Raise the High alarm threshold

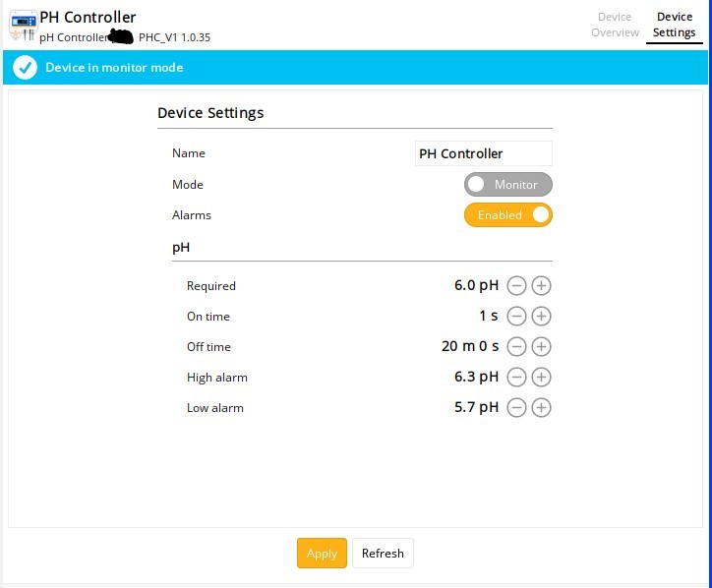(x=541, y=378)
